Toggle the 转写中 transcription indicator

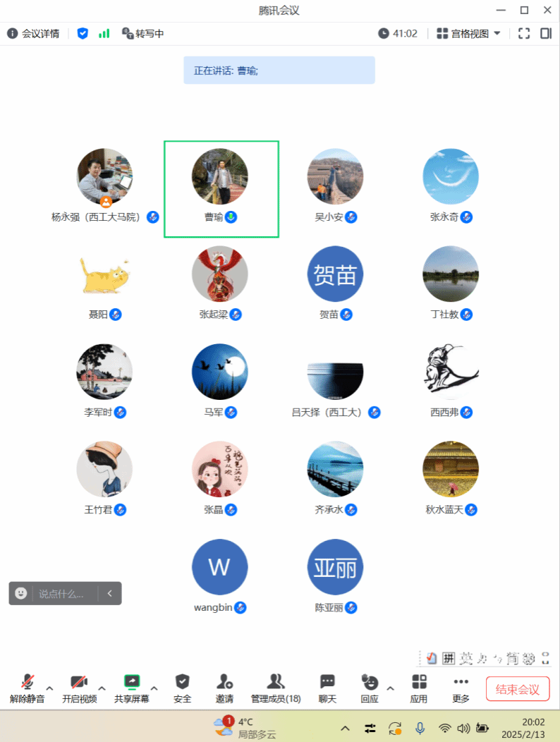pos(143,34)
